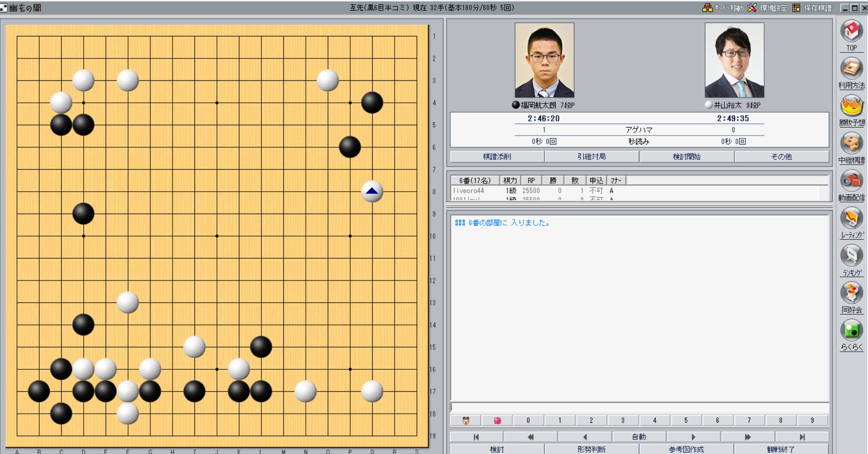868x454 pixels.
Task: Click the pink flower emoticon button
Action: [x=497, y=420]
